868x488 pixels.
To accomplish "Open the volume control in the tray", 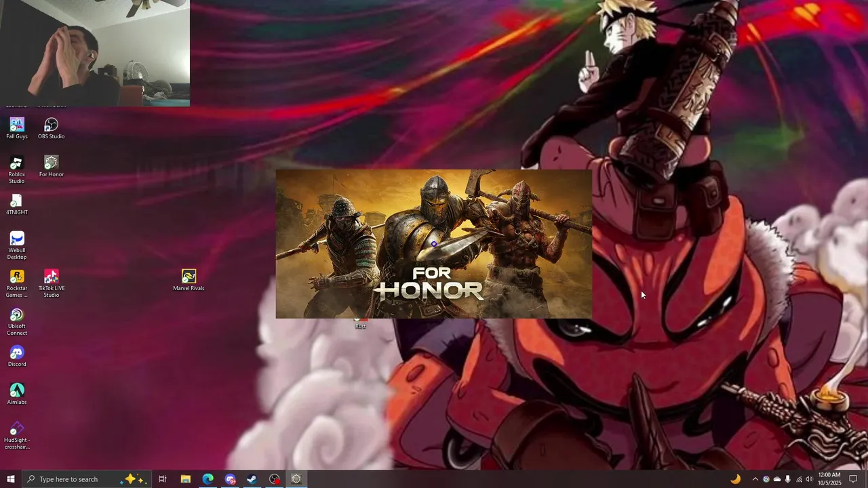I will pos(809,479).
